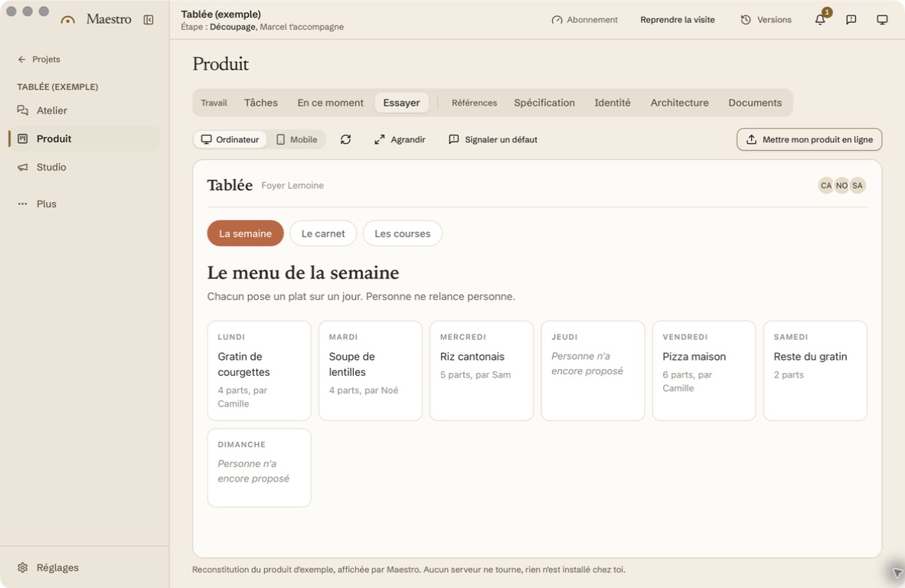
Task: Open the empty Jeudi card
Action: 593,371
